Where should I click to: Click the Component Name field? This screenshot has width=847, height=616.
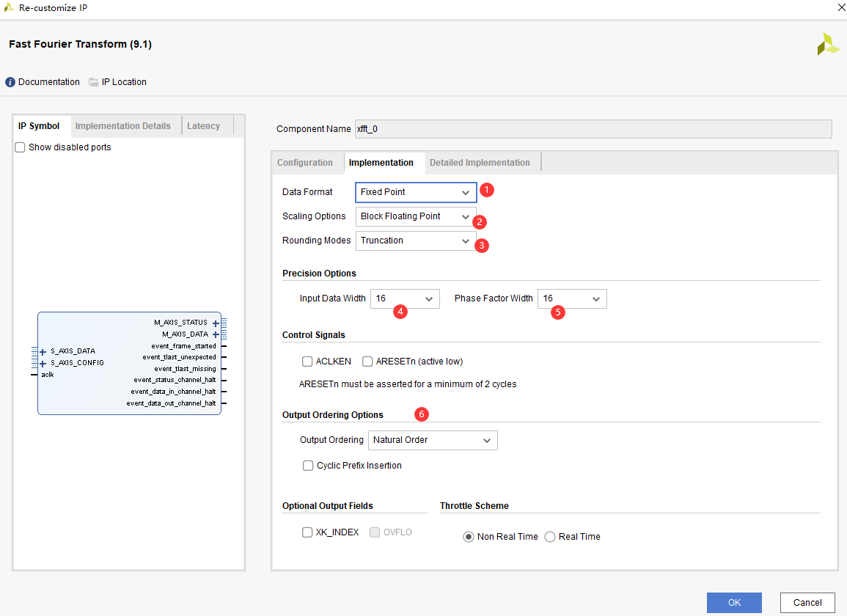(593, 129)
